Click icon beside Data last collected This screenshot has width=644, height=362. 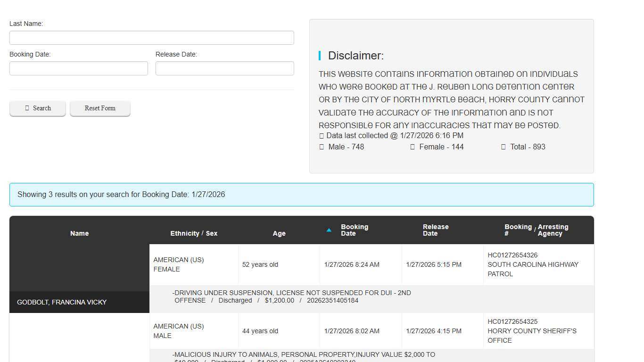(322, 136)
